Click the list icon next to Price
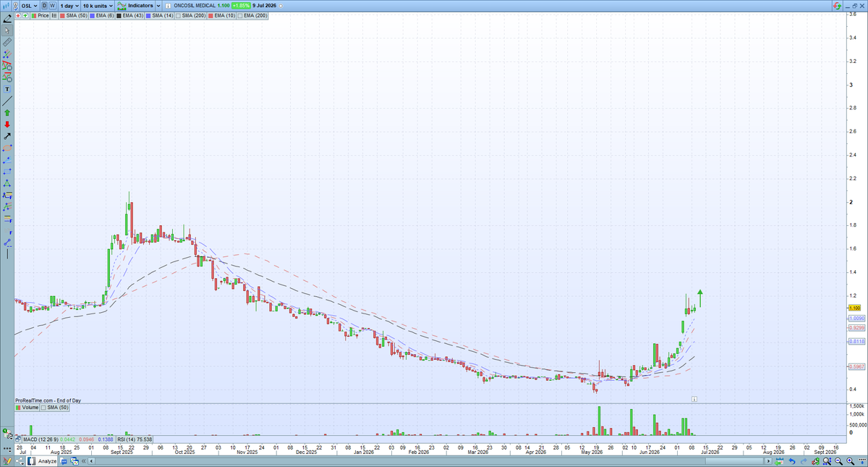Screen dimensions: 868x467 tap(54, 15)
